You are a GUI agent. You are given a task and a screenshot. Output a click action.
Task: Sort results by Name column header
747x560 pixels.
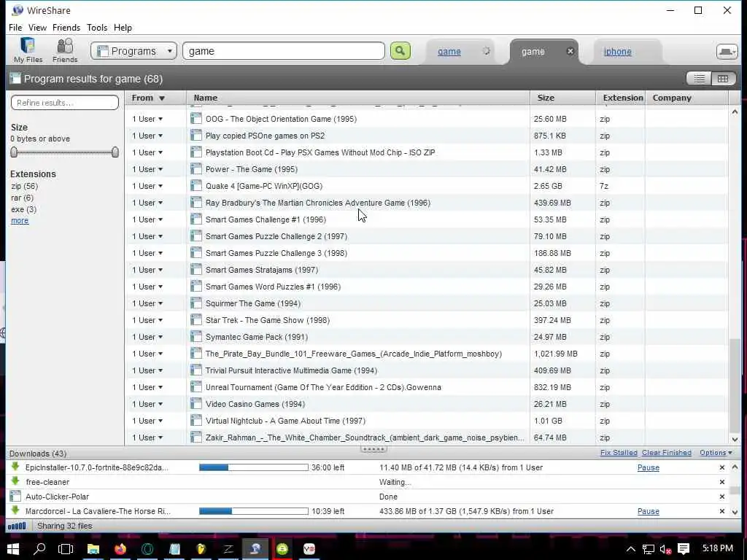[358, 98]
